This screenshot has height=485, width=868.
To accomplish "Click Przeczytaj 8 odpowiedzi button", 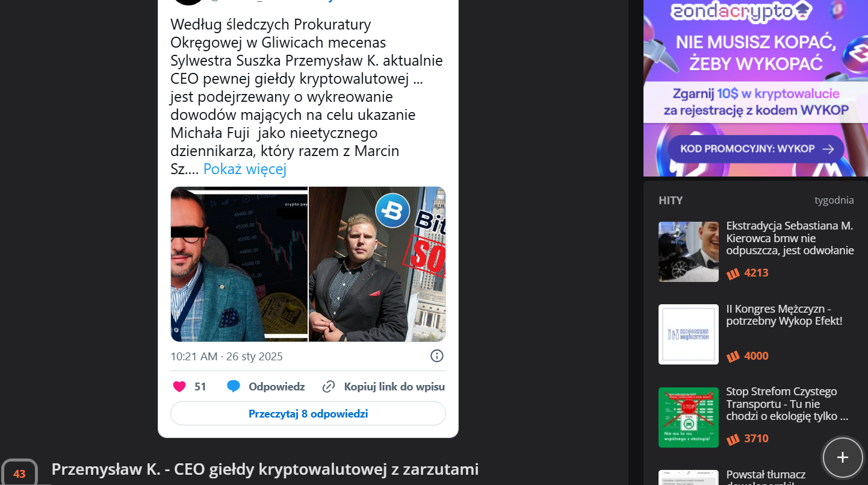I will (308, 414).
